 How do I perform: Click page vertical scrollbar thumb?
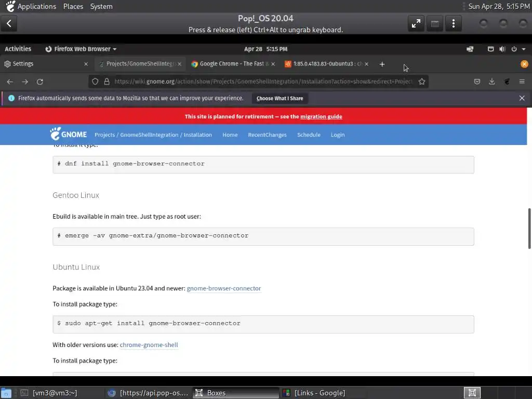529,229
